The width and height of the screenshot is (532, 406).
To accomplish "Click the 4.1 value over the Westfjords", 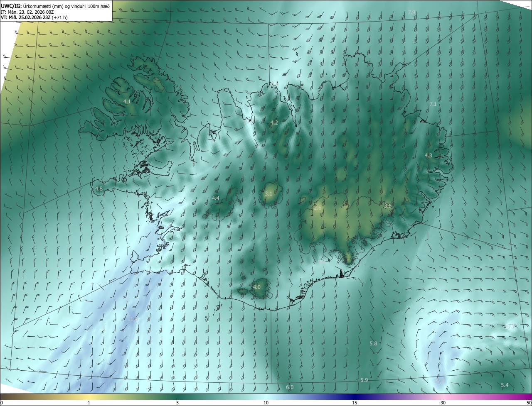I will [x=127, y=101].
